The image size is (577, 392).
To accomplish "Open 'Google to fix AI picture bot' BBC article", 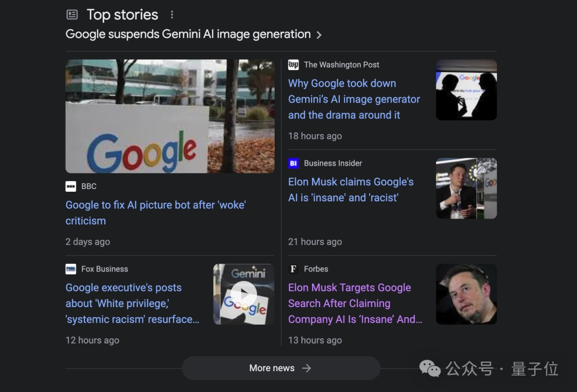I will pos(155,213).
